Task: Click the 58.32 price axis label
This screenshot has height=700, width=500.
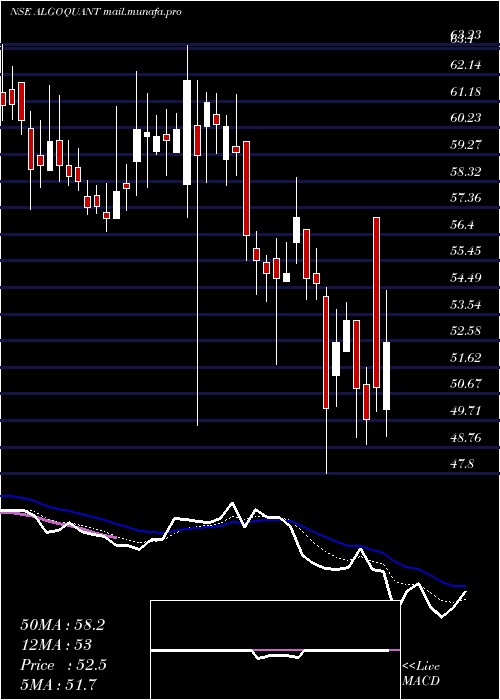Action: coord(466,171)
